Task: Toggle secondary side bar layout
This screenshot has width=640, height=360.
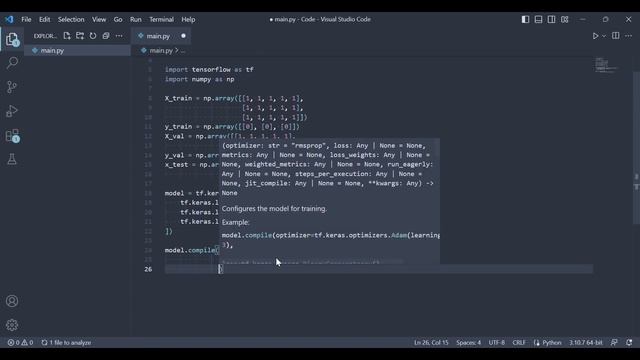Action: point(551,19)
